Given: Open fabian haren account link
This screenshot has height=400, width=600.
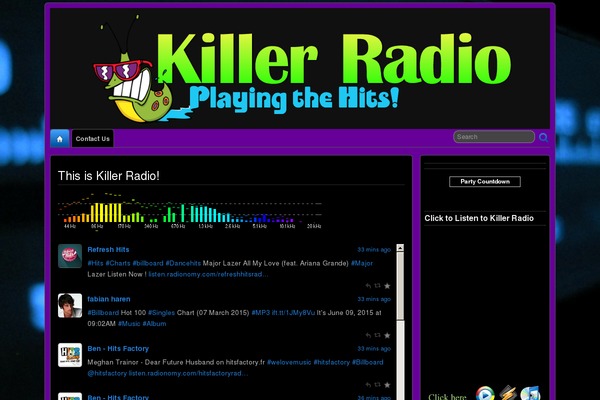Looking at the screenshot, I should (x=109, y=299).
